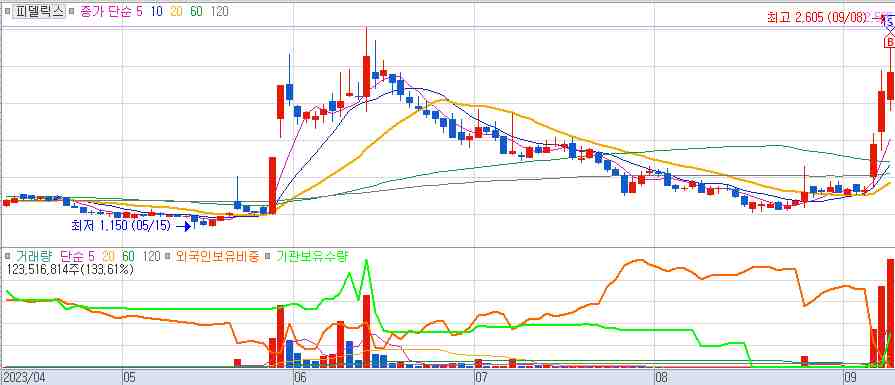Click the 123,516,814주(133.61%) volume value
895x385 pixels.
70,269
